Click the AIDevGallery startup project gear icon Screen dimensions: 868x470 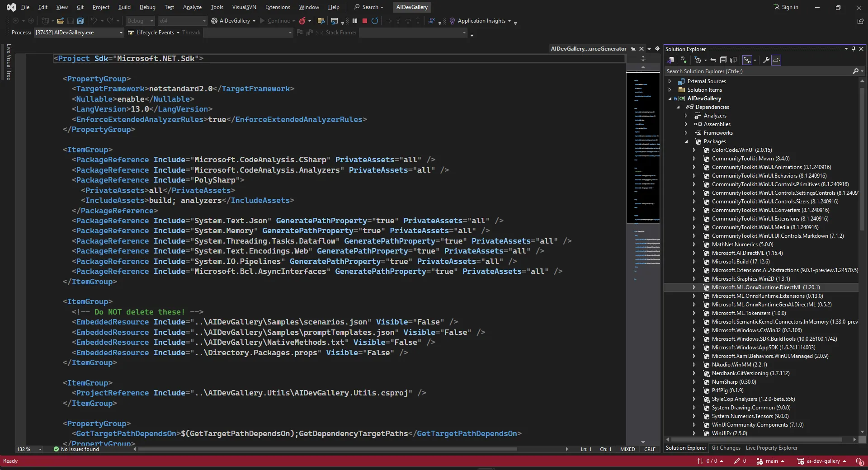[214, 21]
